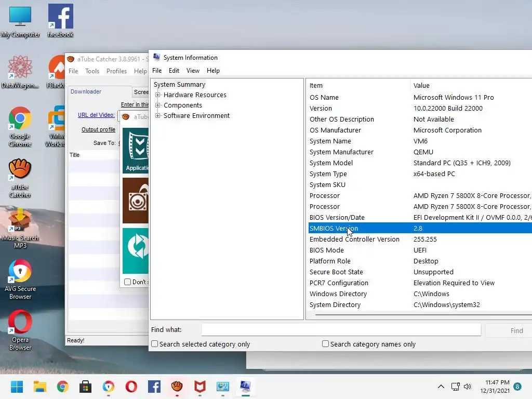532x399 pixels.
Task: Launch AVG Secure Browser from desktop
Action: tap(20, 279)
